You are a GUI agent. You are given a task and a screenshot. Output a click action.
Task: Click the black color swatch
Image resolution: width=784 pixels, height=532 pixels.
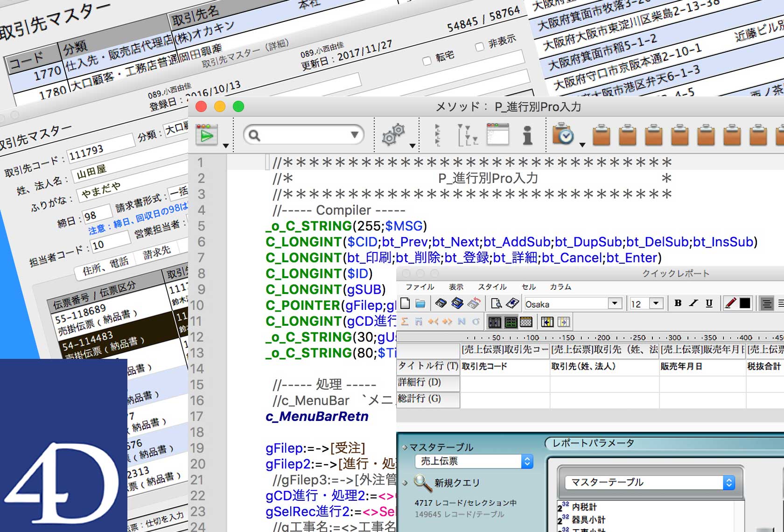point(745,304)
